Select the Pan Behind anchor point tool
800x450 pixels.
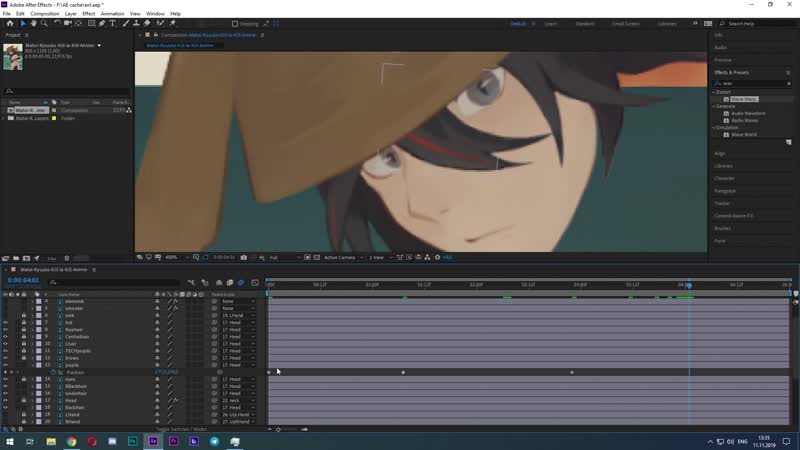click(x=79, y=23)
